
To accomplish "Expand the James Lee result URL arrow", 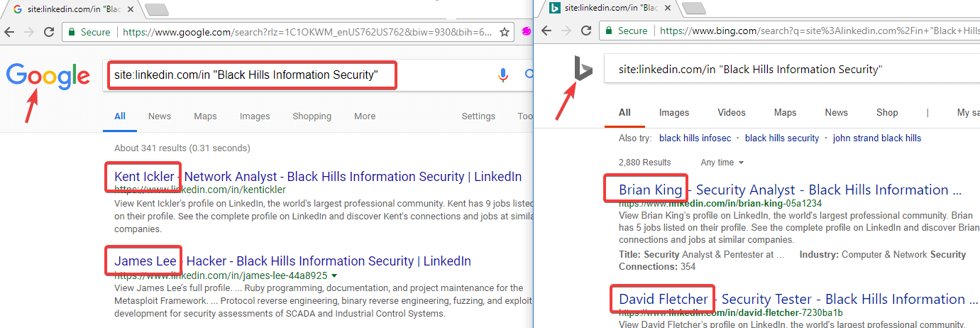I will coord(334,275).
